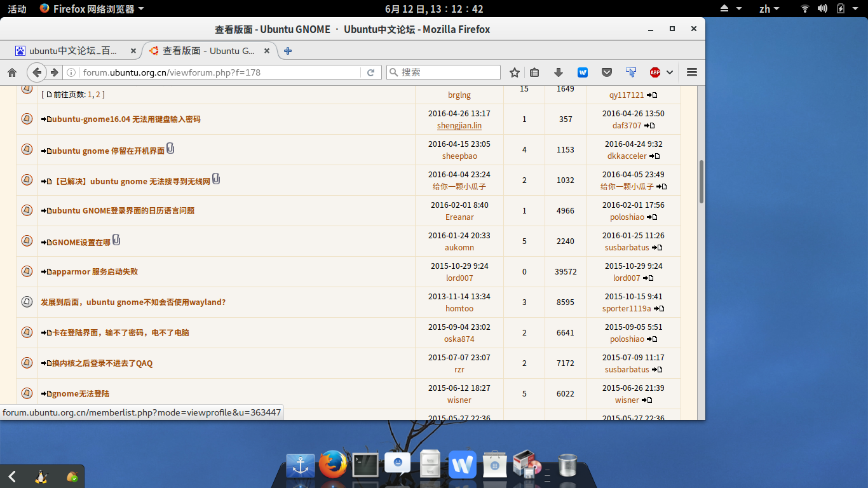Show site information icon in address bar

pos(71,72)
